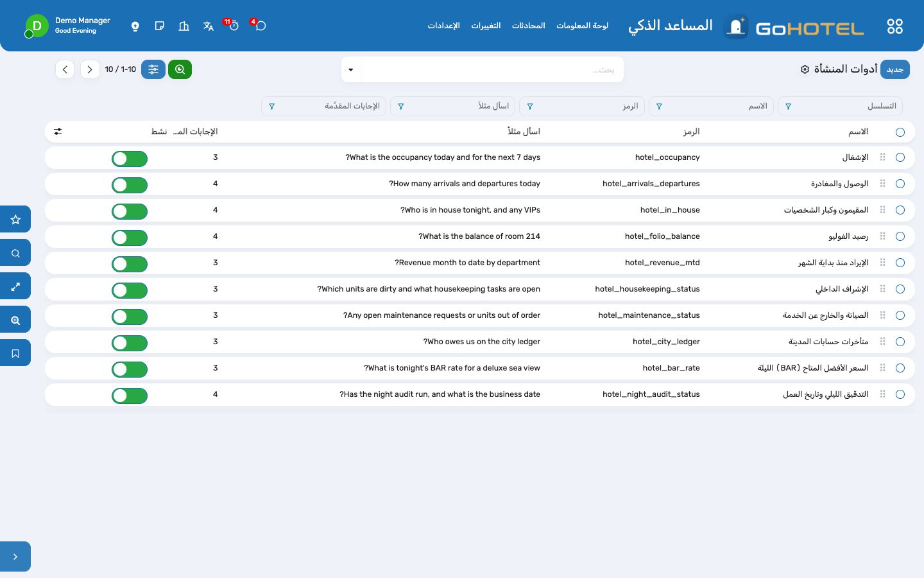Click the column options icon in table header
The height and width of the screenshot is (578, 924).
pos(58,132)
